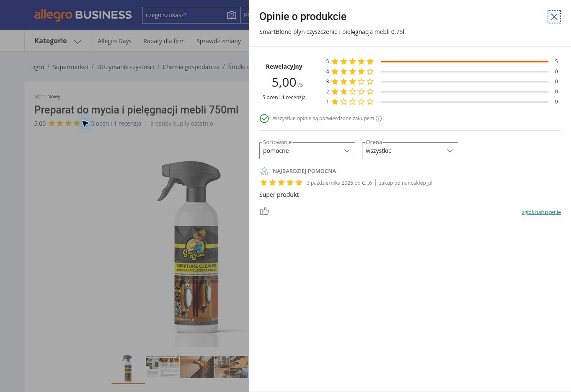571x392 pixels.
Task: Filter reviews by 1-star rating row
Action: point(442,102)
